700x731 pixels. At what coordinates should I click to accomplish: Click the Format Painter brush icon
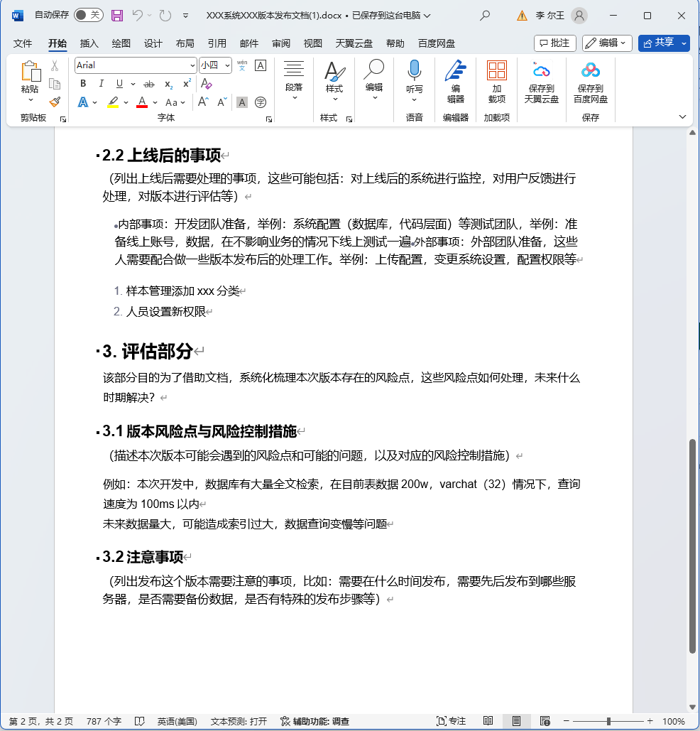55,102
